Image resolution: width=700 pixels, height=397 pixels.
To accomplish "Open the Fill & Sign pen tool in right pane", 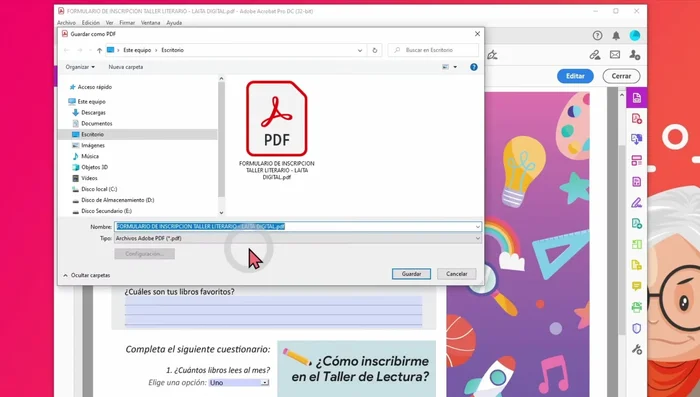I will point(637,203).
